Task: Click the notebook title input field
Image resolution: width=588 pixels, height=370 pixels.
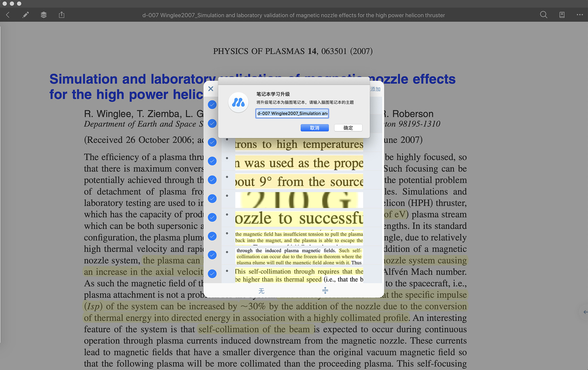Action: click(292, 113)
